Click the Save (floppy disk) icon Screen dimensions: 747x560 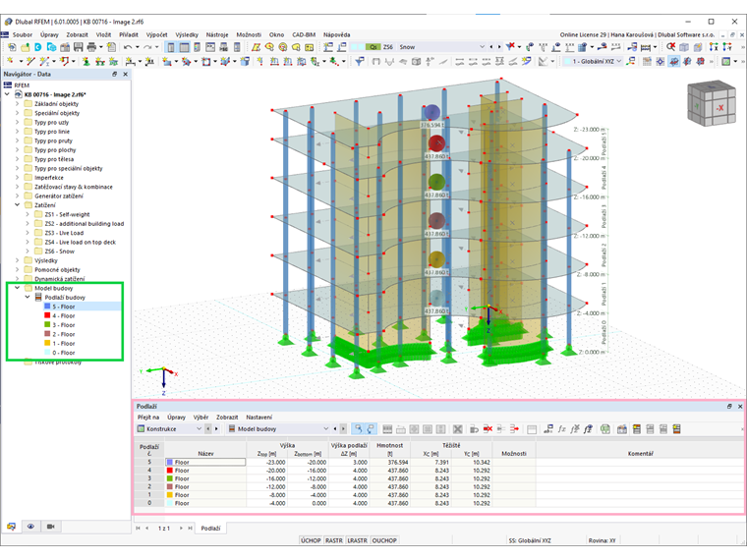pos(78,47)
